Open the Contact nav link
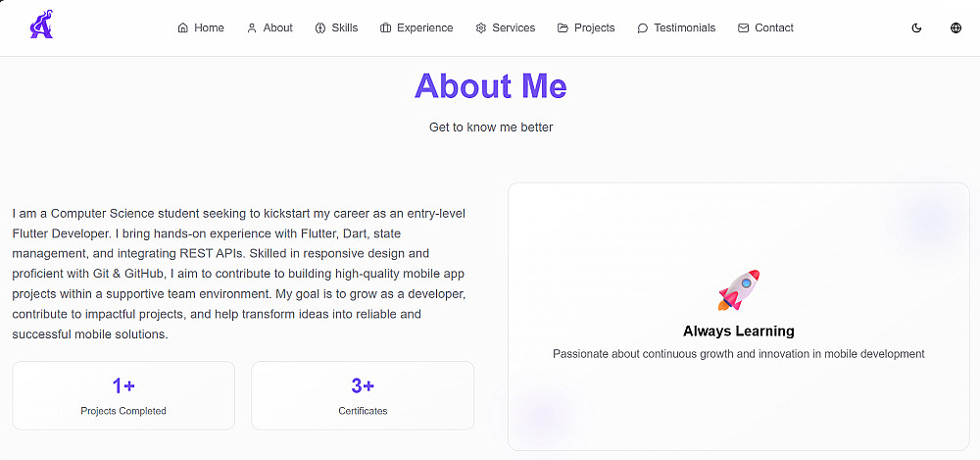Viewport: 980px width, 460px height. tap(773, 28)
